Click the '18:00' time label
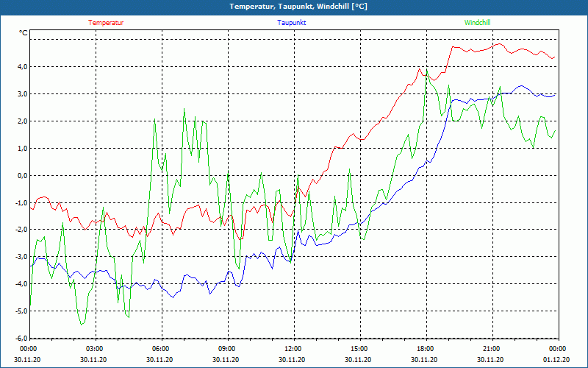 (425, 349)
